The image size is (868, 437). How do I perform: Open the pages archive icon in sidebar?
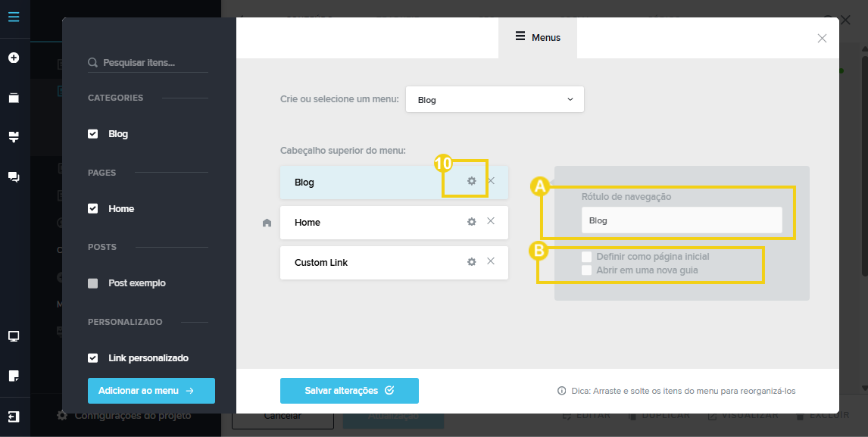14,98
